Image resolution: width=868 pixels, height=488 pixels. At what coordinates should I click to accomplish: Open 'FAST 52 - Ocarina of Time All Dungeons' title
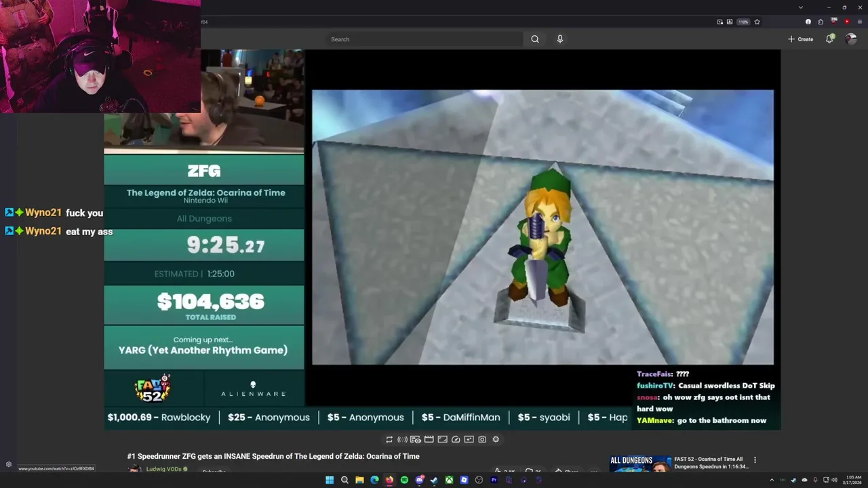tap(711, 463)
